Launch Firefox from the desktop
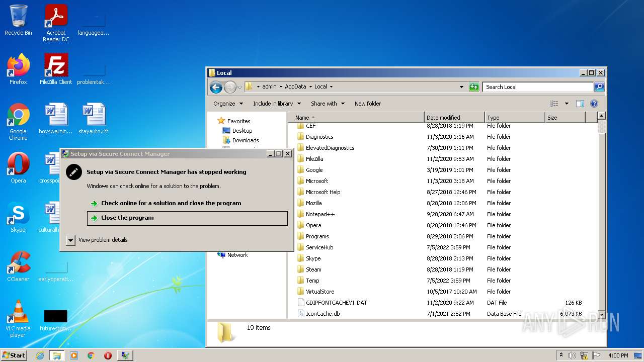This screenshot has width=644, height=362. click(x=18, y=69)
